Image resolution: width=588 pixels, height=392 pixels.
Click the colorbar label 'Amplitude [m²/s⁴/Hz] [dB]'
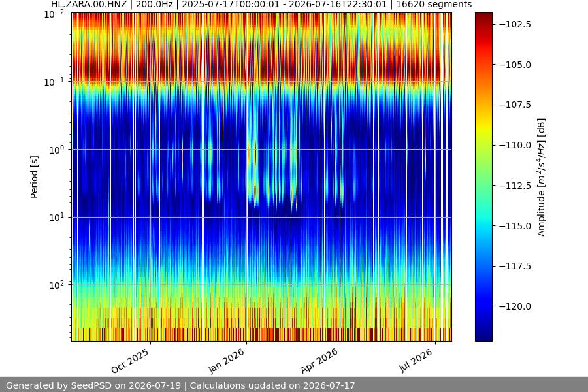541,177
